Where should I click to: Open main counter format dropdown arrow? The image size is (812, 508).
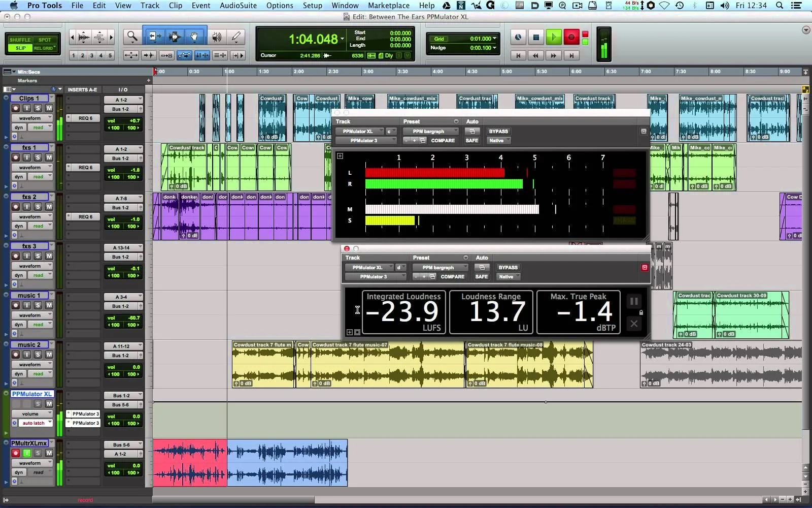(x=343, y=39)
